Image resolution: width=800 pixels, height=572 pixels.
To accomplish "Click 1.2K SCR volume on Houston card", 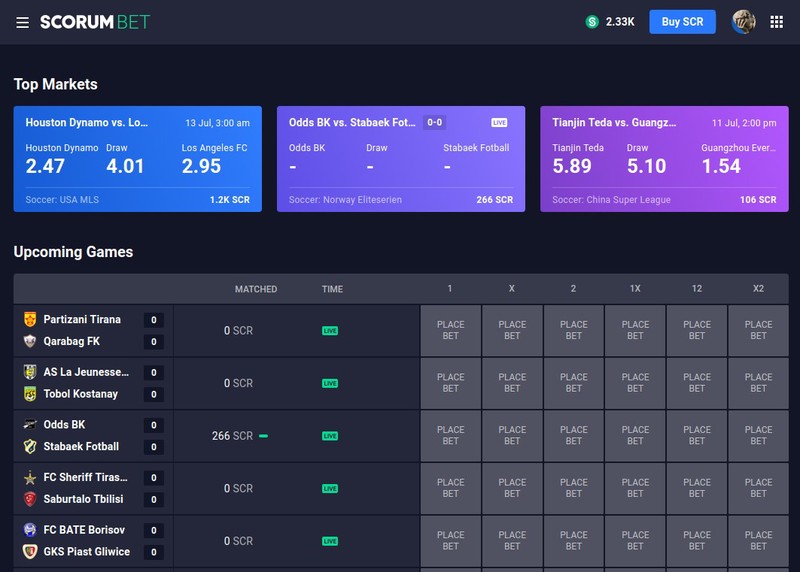I will 230,200.
